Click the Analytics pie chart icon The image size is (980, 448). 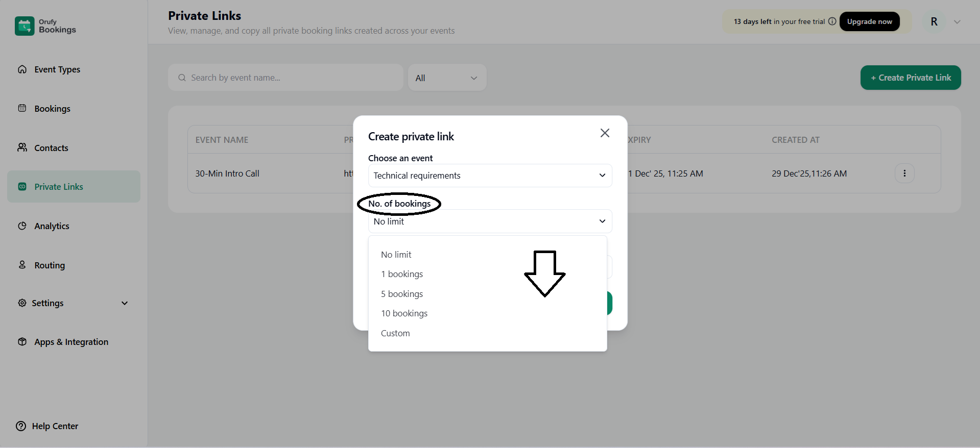coord(22,226)
